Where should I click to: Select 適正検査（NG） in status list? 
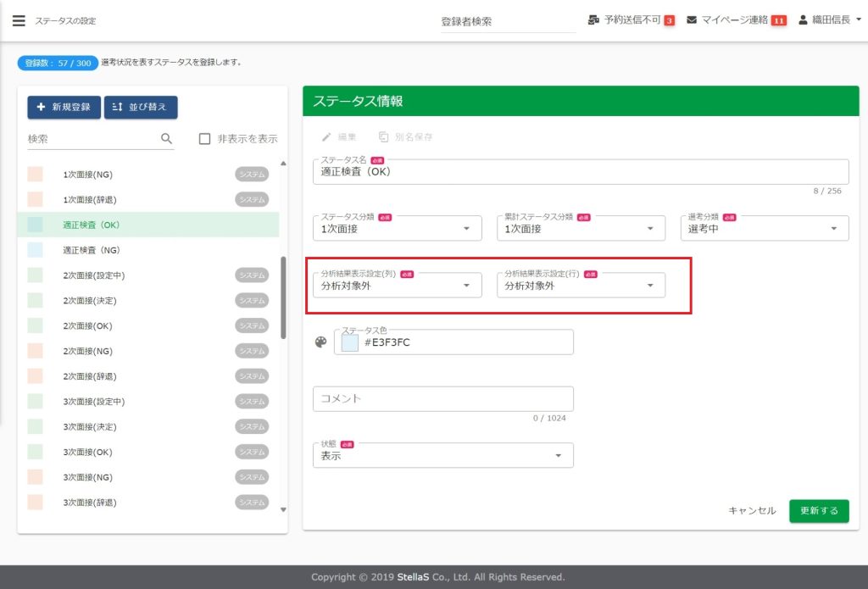click(x=93, y=250)
